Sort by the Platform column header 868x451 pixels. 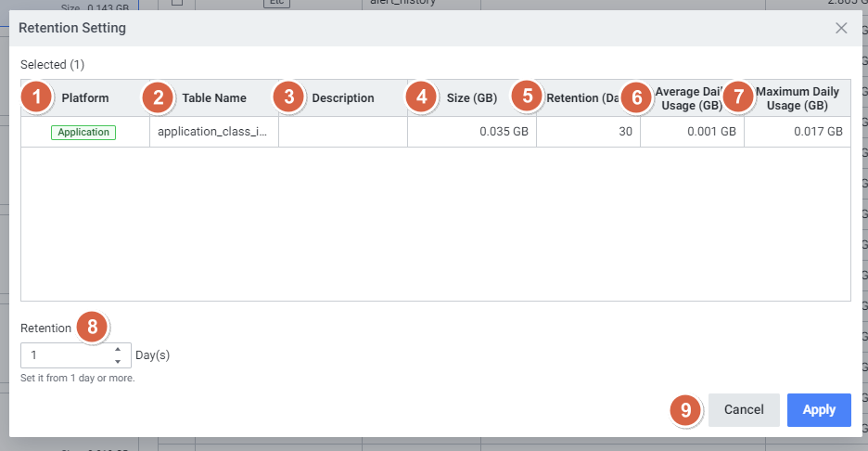click(85, 98)
